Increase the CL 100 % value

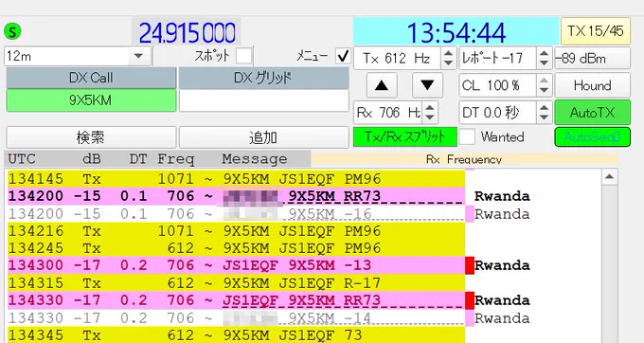pos(544,81)
